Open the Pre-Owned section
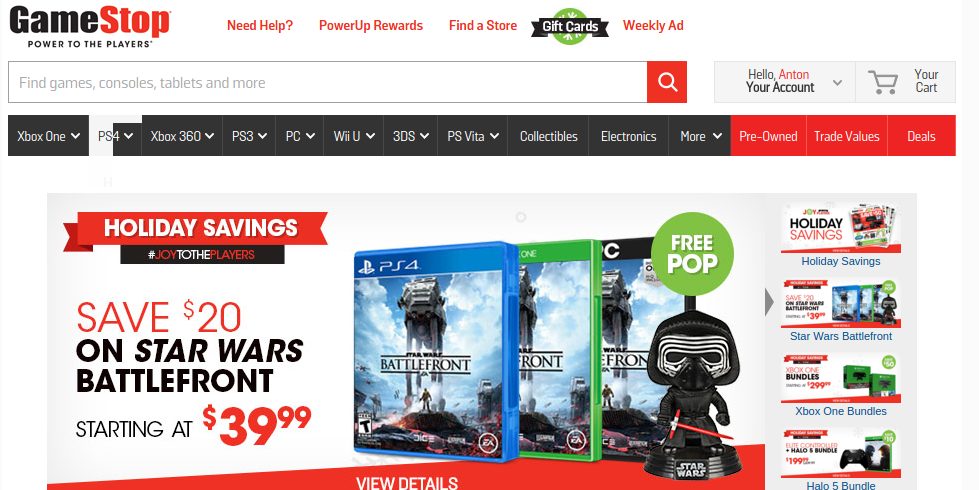The image size is (979, 490). click(x=768, y=135)
